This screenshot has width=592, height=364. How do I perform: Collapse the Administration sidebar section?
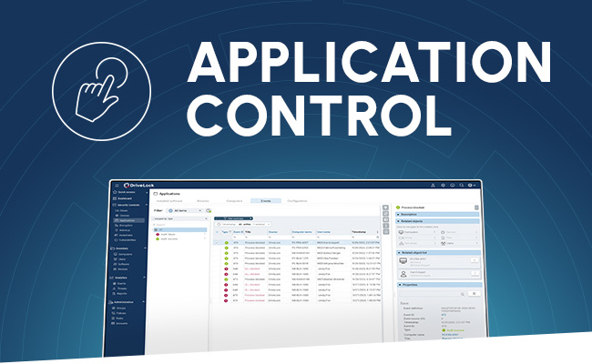(144, 302)
